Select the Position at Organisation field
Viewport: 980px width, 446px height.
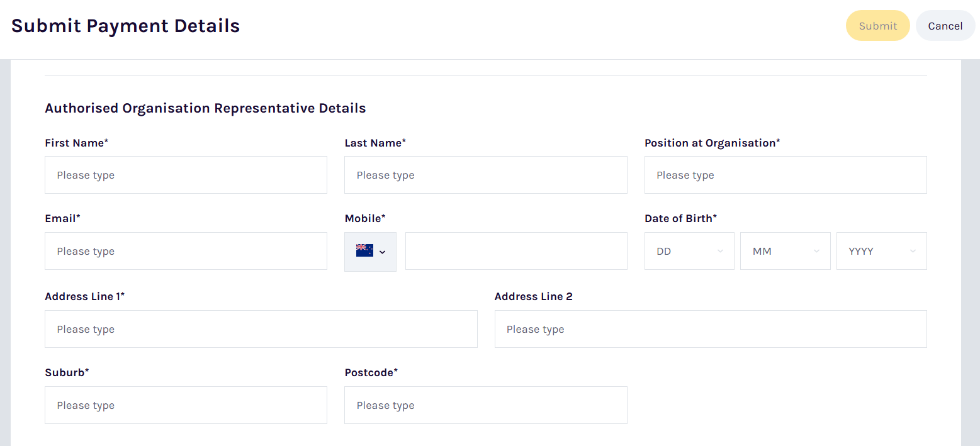click(785, 175)
